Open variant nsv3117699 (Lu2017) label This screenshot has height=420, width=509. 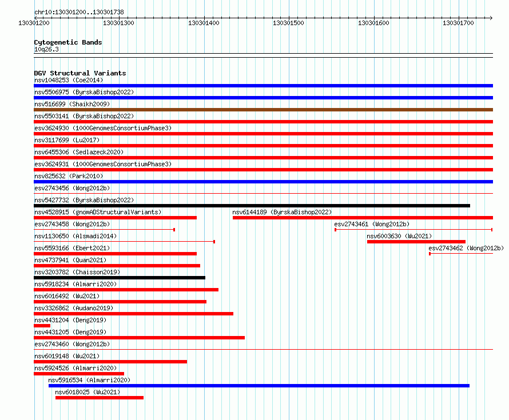coord(67,140)
